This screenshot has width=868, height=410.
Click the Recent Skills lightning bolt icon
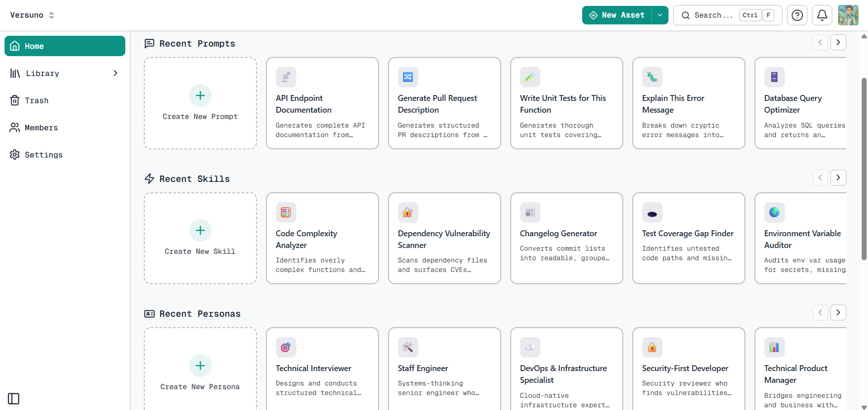pos(149,178)
